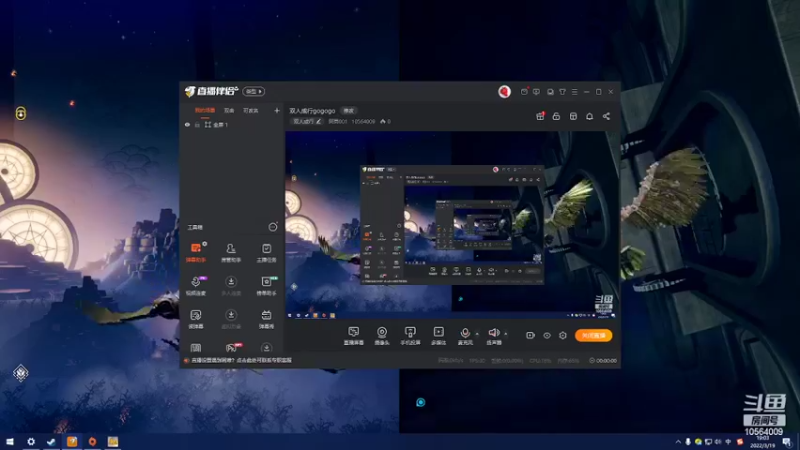The height and width of the screenshot is (450, 800).
Task: Click the screen icon in title bar
Action: pos(550,92)
